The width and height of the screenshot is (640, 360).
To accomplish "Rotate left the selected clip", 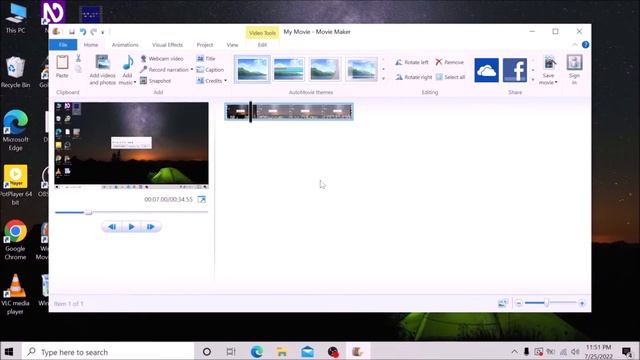I will (x=412, y=62).
